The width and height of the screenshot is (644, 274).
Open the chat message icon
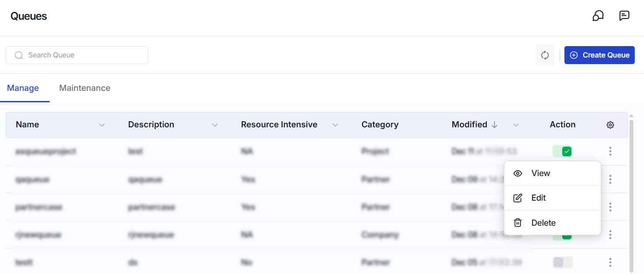pos(624,16)
